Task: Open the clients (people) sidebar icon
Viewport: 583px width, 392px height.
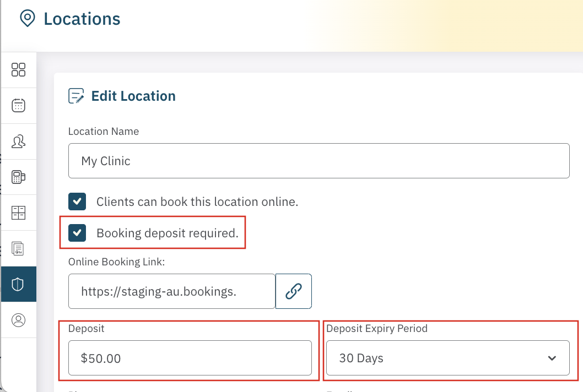Action: [x=19, y=141]
